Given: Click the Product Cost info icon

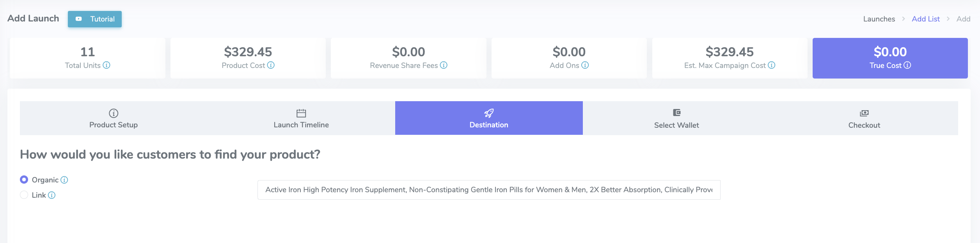Looking at the screenshot, I should (x=271, y=65).
